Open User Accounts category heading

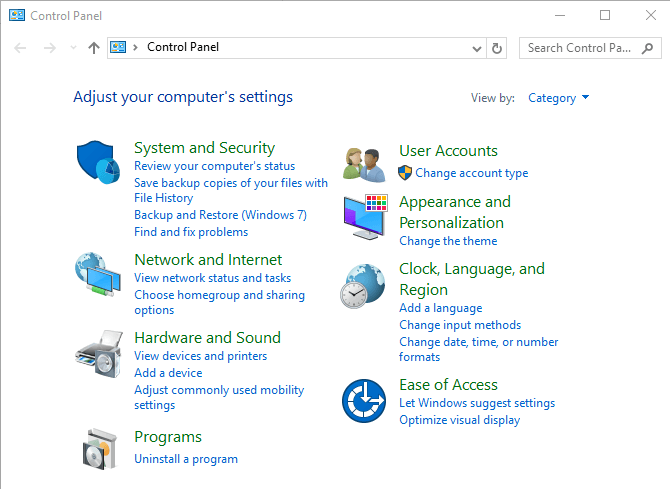(x=448, y=150)
